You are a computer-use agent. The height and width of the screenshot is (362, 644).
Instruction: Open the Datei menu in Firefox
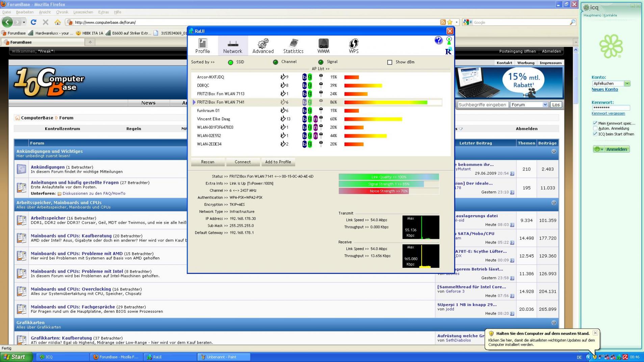[6, 12]
